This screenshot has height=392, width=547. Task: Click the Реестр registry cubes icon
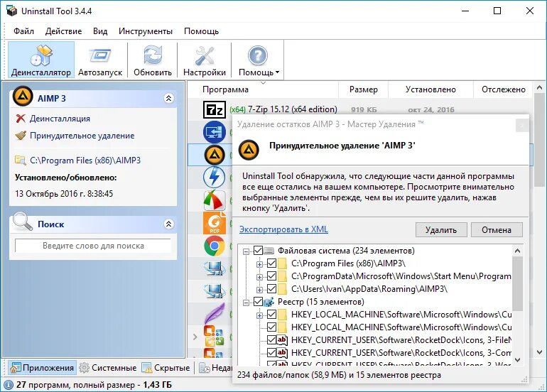[269, 302]
